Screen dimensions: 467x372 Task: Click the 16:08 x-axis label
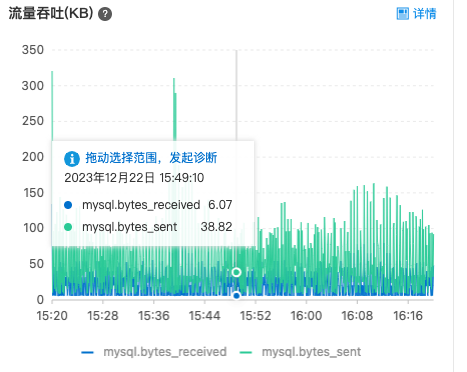[357, 315]
